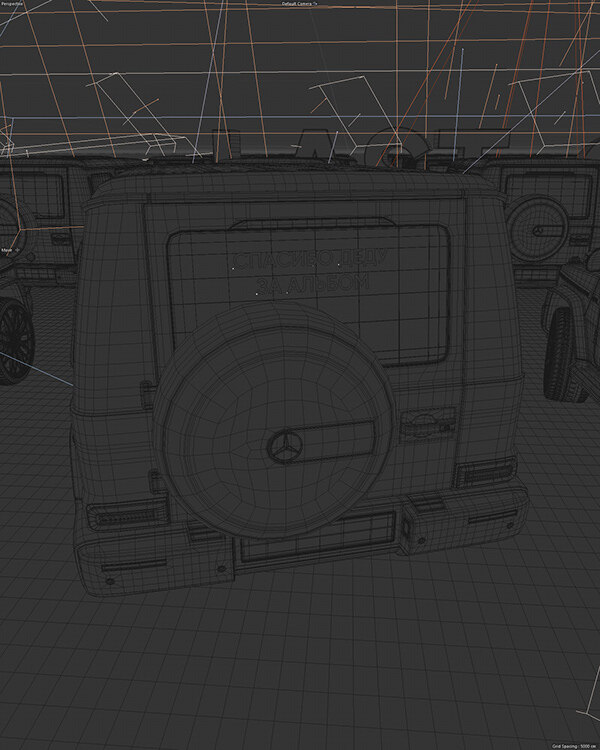600x750 pixels.
Task: Select the alloy wheel of the left-side car
Action: point(12,340)
